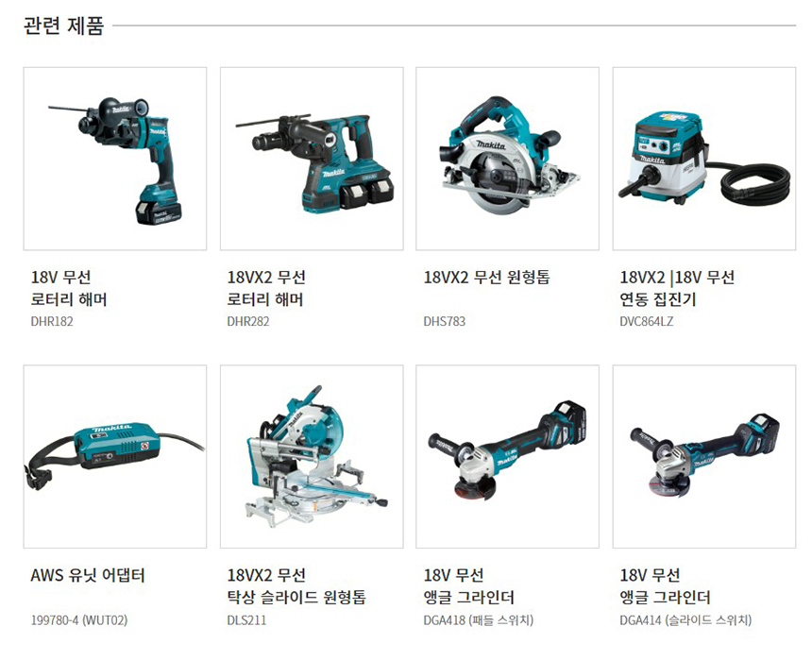This screenshot has width=812, height=660.
Task: Click the 18V 무선 로터리 해머 title
Action: (69, 288)
